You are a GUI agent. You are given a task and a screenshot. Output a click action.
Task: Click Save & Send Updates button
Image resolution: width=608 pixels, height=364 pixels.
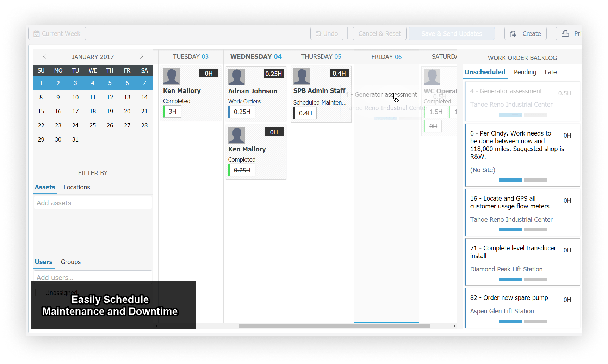point(452,33)
